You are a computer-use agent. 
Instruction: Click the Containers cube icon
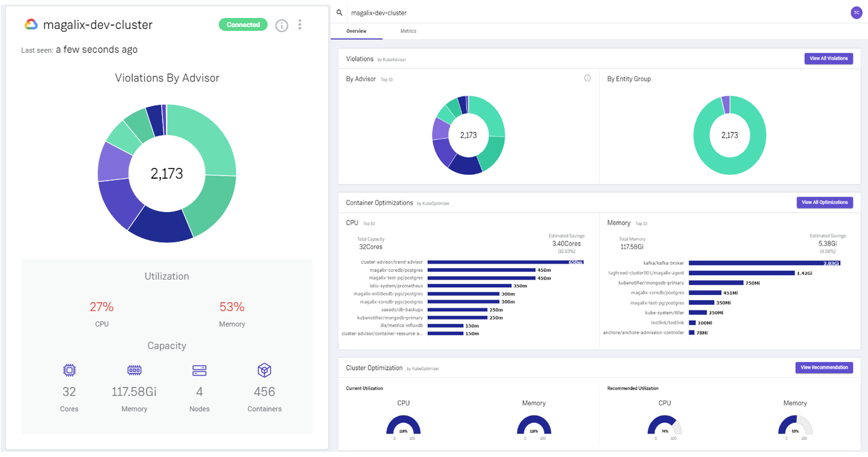[264, 370]
